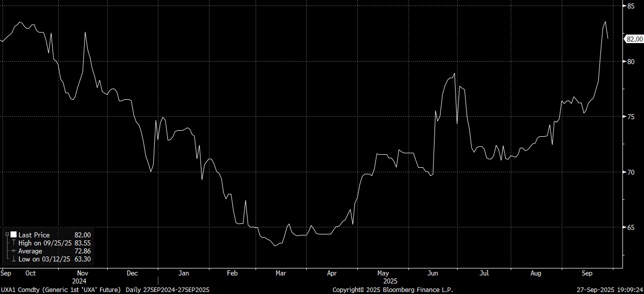This screenshot has height=294, width=644.
Task: Click the 63.30 low value in legend
Action: point(82,259)
